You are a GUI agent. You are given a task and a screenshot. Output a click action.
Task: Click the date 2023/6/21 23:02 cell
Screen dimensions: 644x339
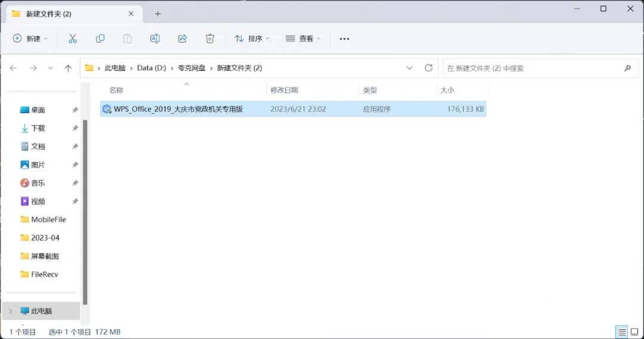click(x=298, y=109)
